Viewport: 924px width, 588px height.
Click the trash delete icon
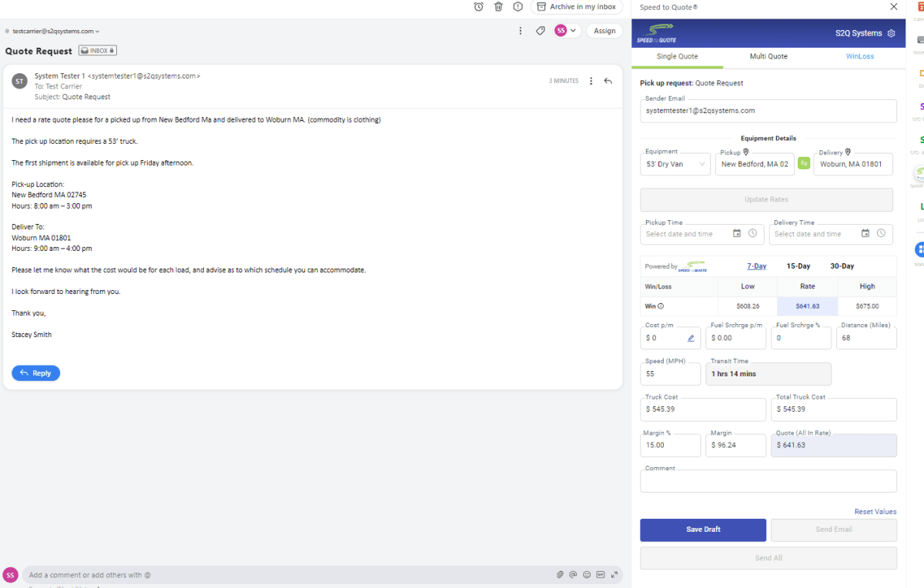(x=499, y=7)
